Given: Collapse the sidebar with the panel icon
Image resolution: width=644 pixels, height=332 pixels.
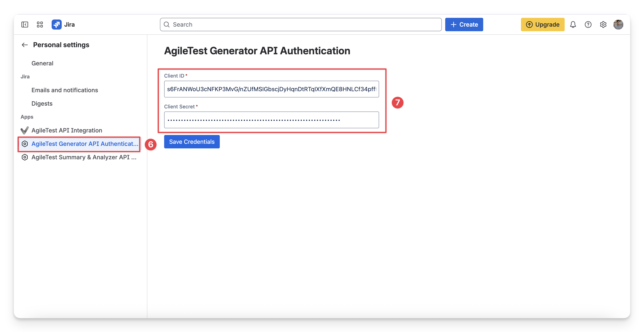Looking at the screenshot, I should [25, 25].
